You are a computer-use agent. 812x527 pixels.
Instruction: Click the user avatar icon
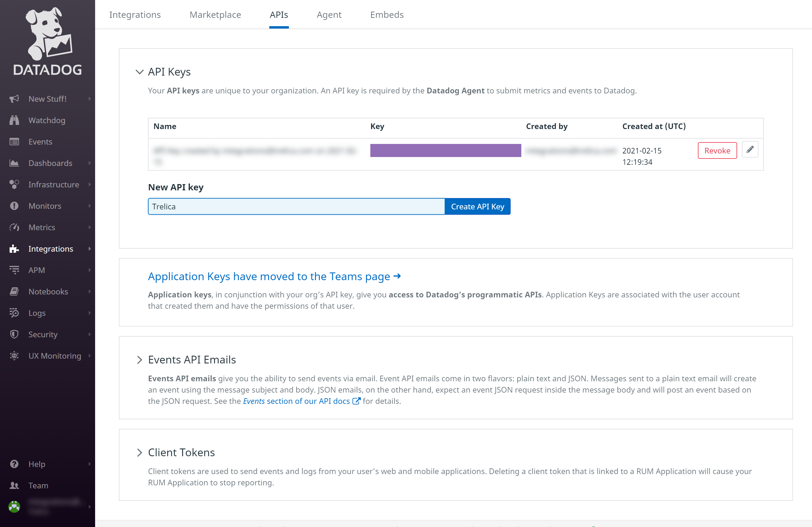14,506
